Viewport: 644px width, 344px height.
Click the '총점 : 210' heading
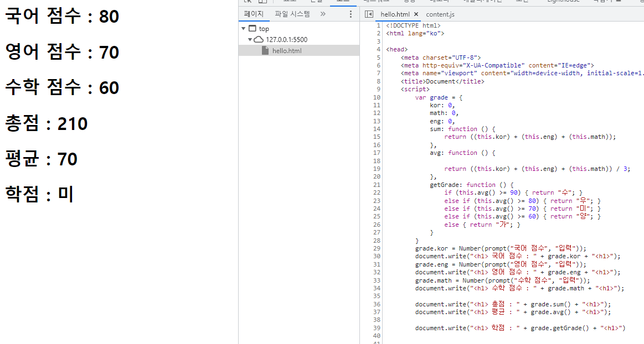[47, 123]
